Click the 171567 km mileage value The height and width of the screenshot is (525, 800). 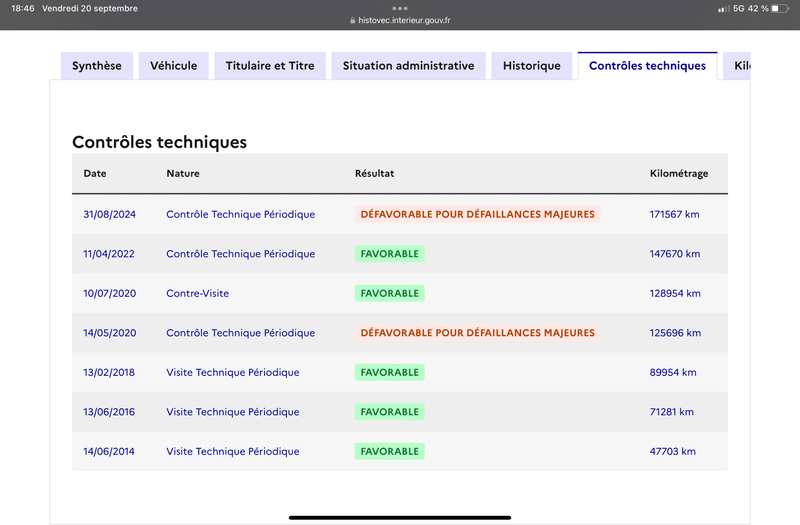674,214
